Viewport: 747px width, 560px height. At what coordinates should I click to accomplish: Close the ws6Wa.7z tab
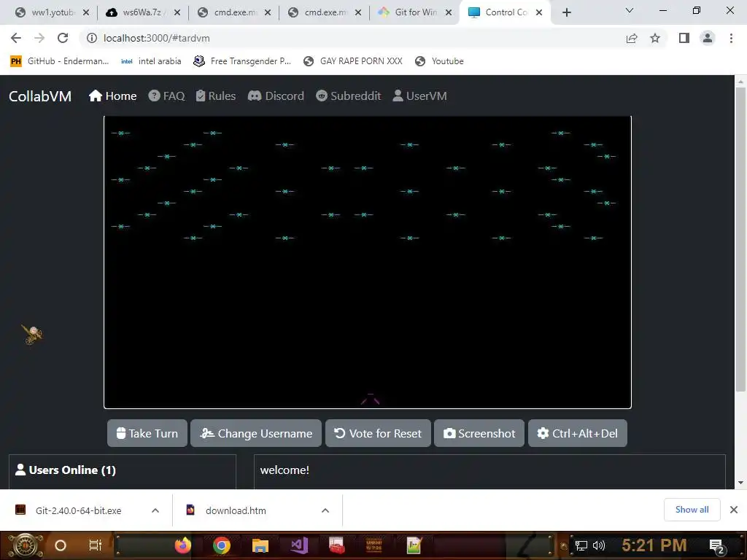tap(177, 12)
